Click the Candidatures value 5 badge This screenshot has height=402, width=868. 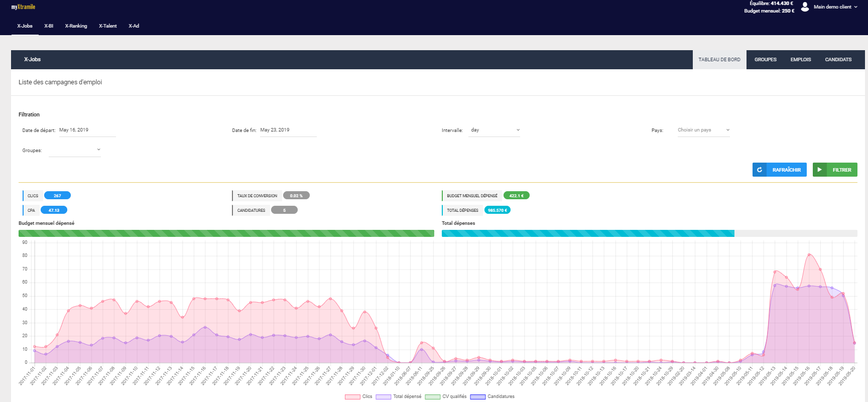pyautogui.click(x=284, y=210)
